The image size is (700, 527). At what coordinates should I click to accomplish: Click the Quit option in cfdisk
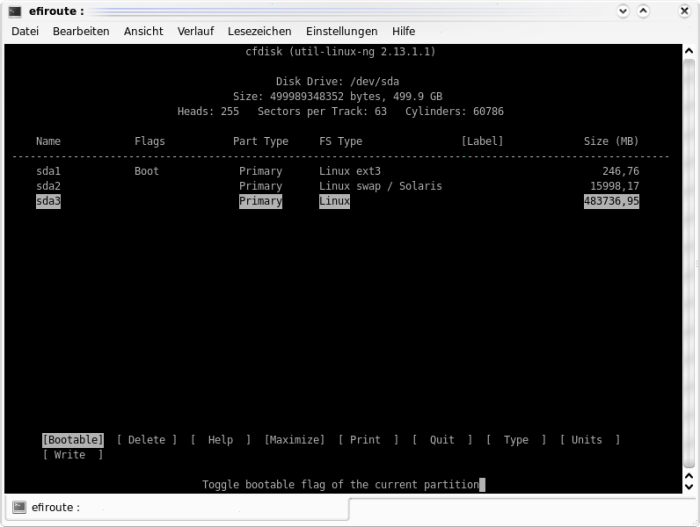441,440
